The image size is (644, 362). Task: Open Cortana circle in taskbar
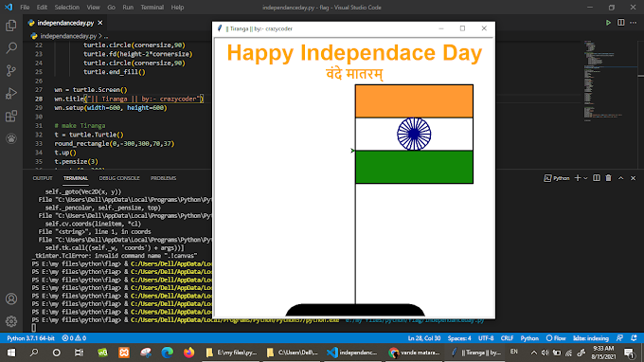[x=57, y=353]
